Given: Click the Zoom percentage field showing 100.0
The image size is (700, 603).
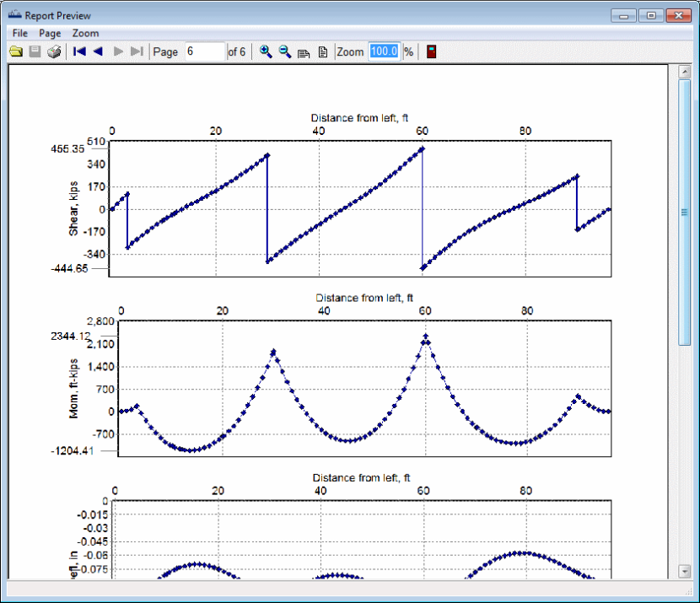Looking at the screenshot, I should (384, 51).
